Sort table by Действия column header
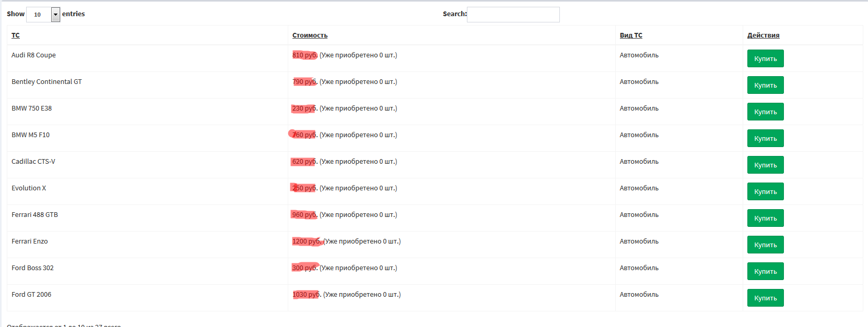The height and width of the screenshot is (327, 868). coord(763,35)
